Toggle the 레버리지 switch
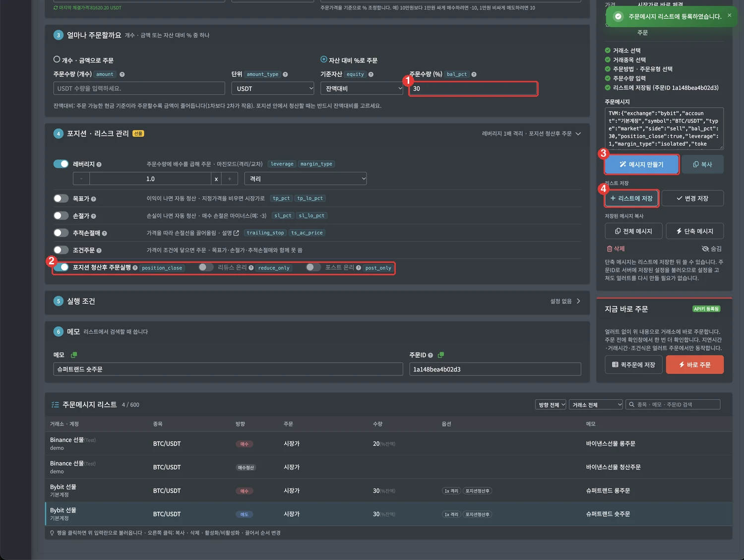744x560 pixels. click(61, 164)
